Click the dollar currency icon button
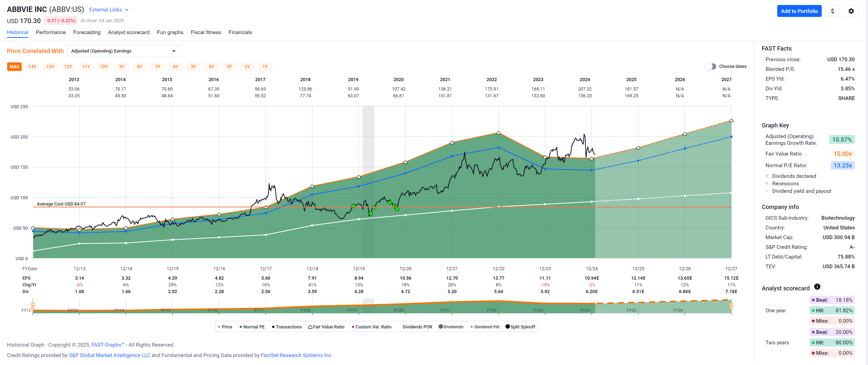868x365 pixels. click(x=832, y=11)
